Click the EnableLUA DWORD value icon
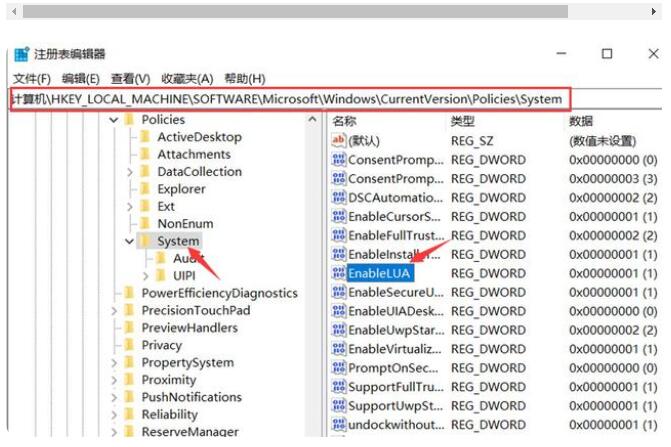The width and height of the screenshot is (671, 447). pyautogui.click(x=338, y=273)
